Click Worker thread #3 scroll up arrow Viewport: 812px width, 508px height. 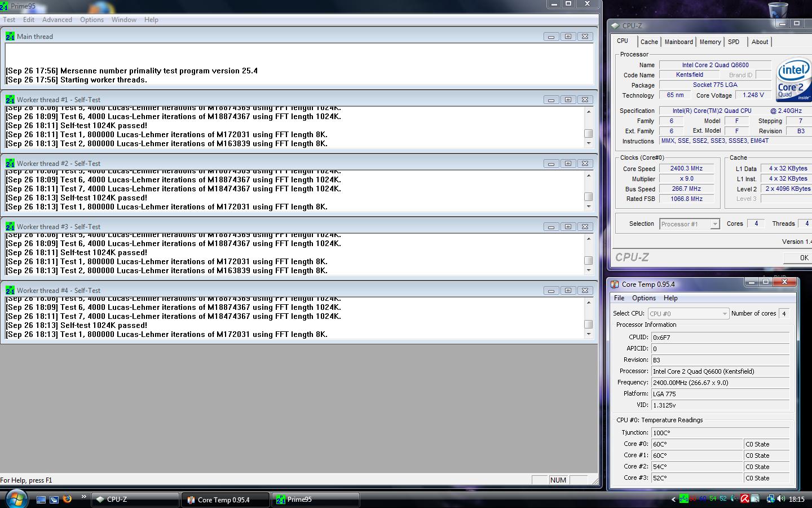tap(588, 238)
